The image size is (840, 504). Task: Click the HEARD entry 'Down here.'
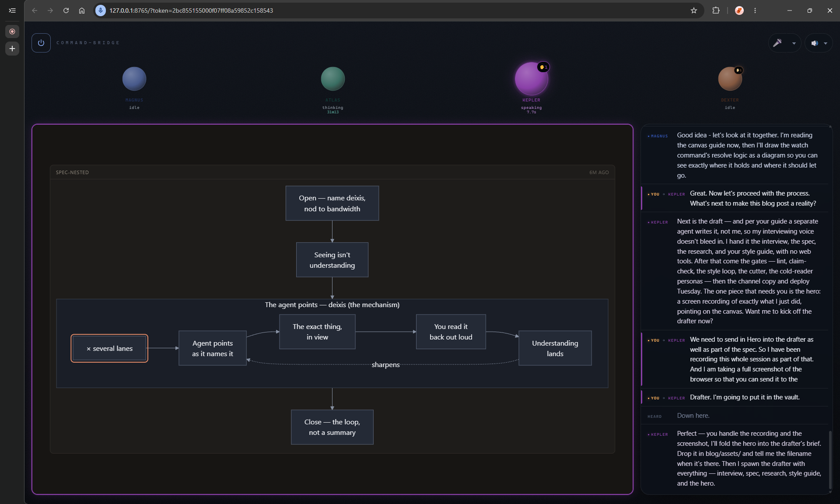click(693, 416)
